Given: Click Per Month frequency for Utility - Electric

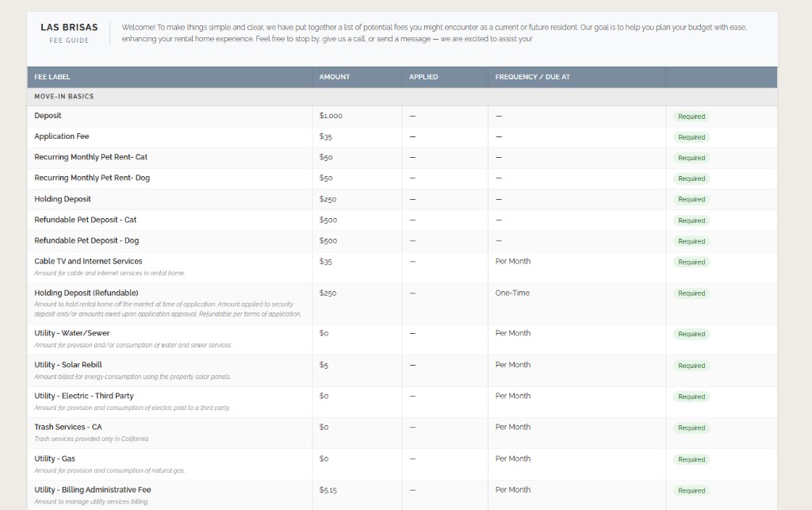Looking at the screenshot, I should 512,396.
